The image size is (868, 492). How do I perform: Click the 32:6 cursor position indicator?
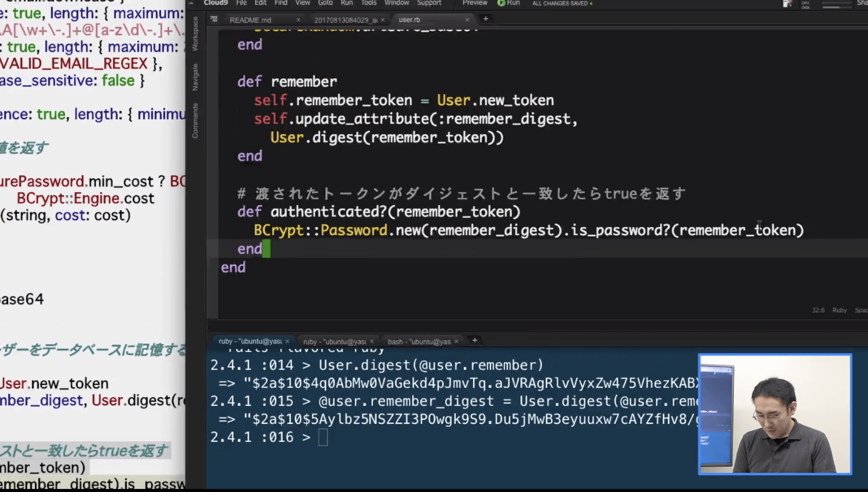click(x=818, y=310)
